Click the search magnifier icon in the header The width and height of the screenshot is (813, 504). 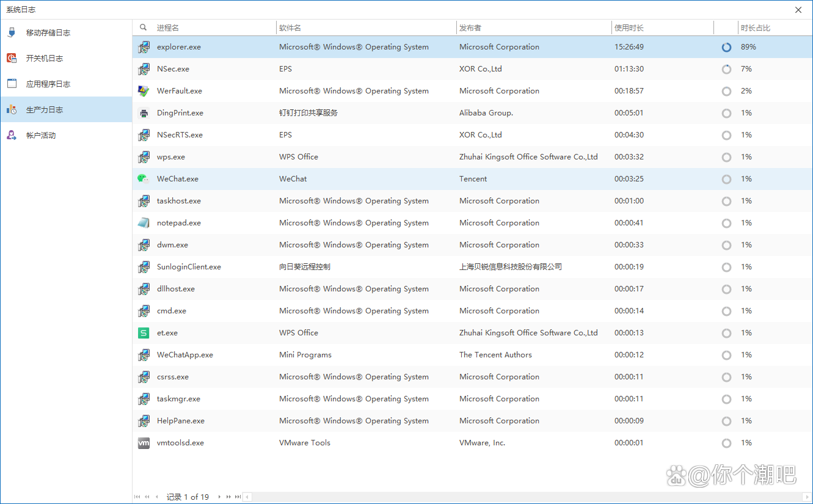coord(144,27)
